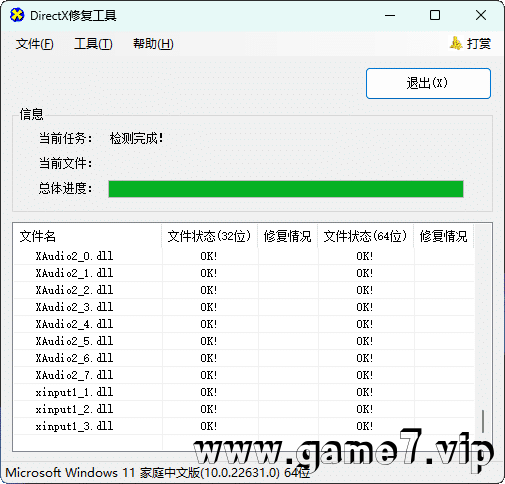Close the DirectX修复工具 window
The width and height of the screenshot is (505, 484).
point(481,15)
